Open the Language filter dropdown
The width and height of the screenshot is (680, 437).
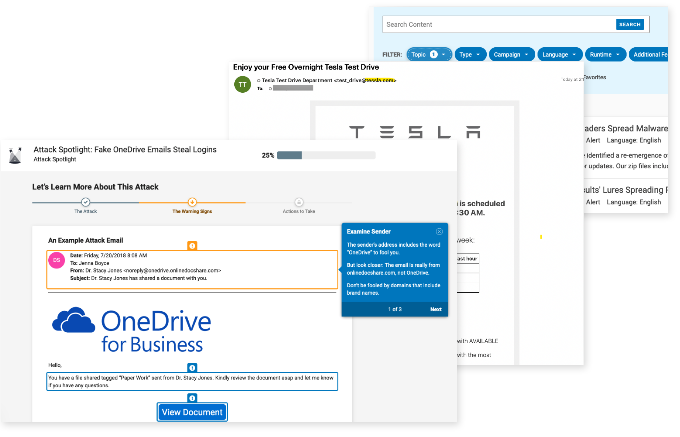point(559,54)
